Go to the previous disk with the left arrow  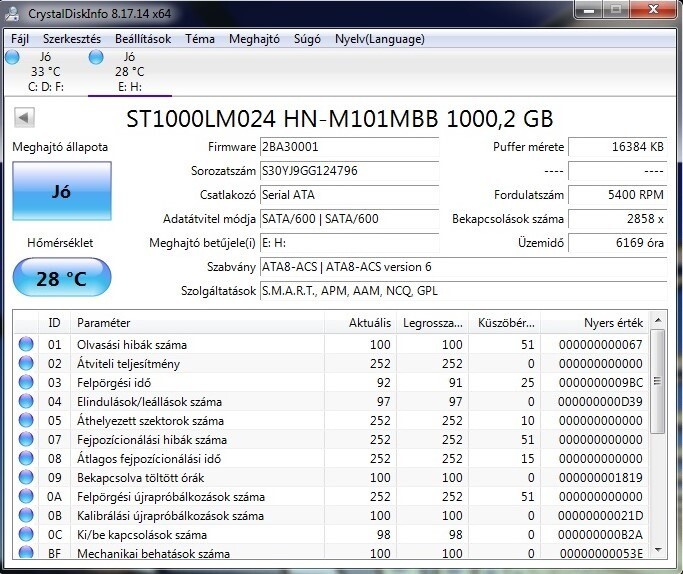click(x=24, y=118)
